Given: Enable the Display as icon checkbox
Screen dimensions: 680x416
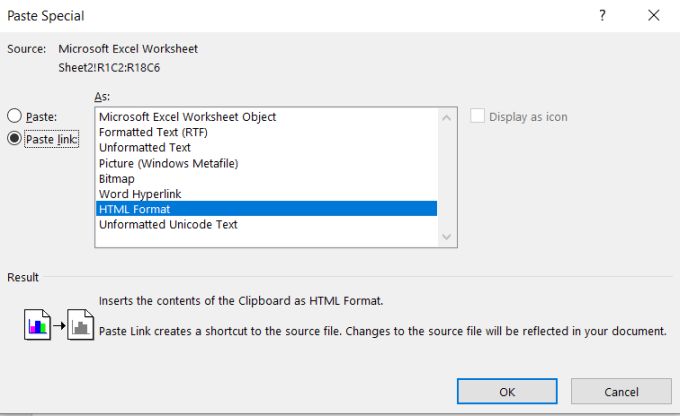Looking at the screenshot, I should 476,117.
